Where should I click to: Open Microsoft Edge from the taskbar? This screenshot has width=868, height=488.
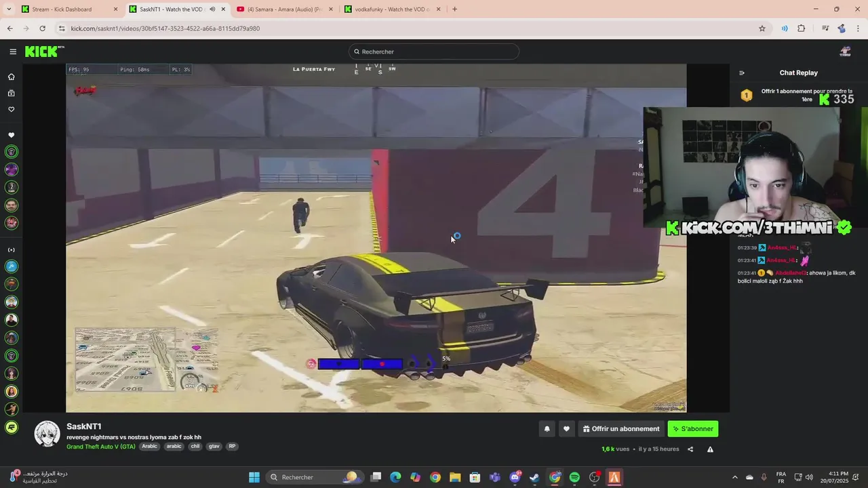point(395,477)
